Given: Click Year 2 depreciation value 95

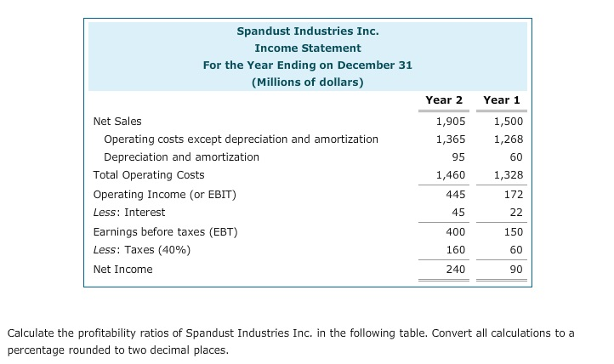Looking at the screenshot, I should [x=459, y=156].
